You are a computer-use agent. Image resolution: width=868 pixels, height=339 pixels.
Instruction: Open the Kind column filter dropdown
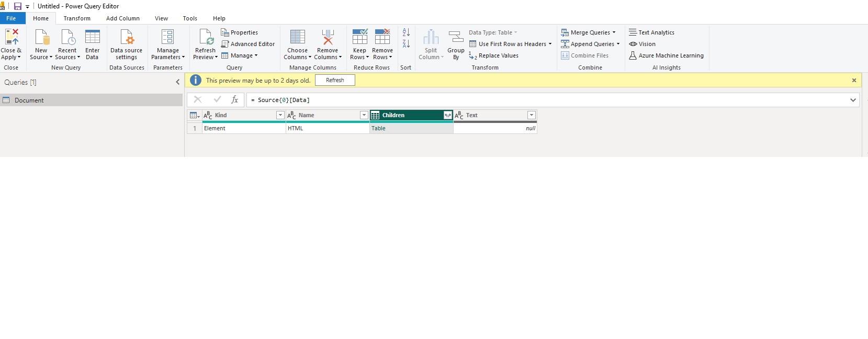[x=280, y=115]
